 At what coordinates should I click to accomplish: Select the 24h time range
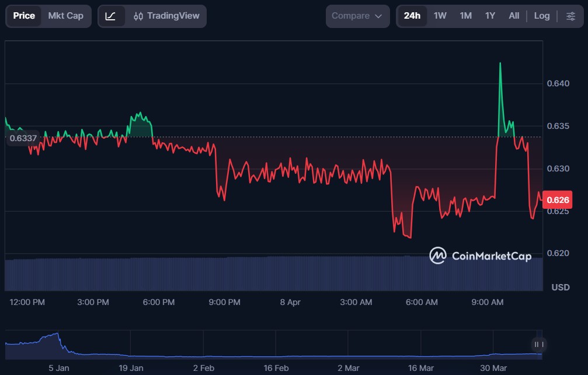412,16
